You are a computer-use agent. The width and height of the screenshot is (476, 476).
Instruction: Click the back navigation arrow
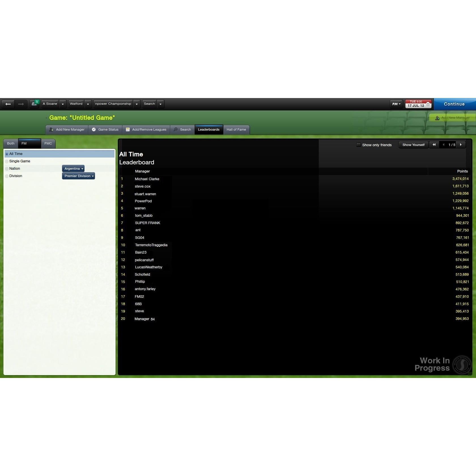(8, 104)
